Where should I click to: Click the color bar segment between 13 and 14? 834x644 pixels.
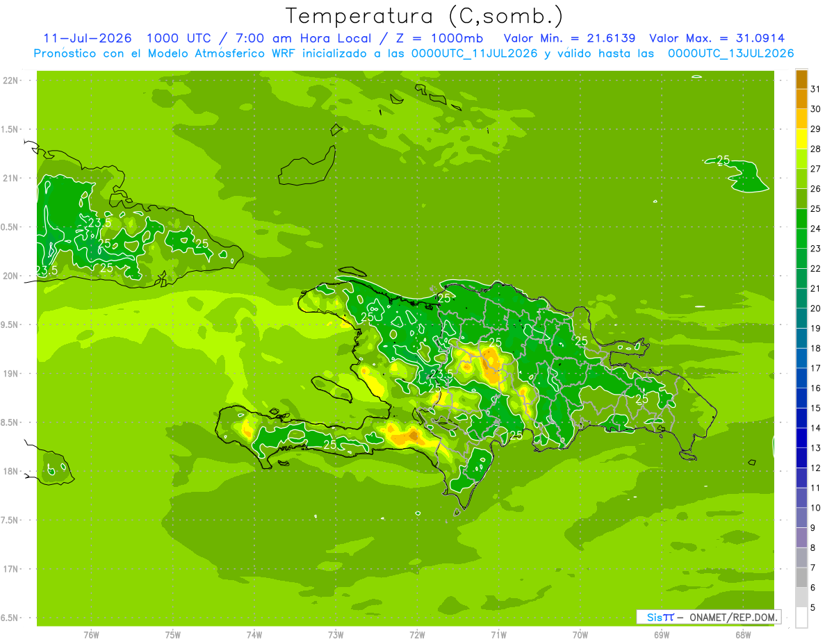pos(801,438)
